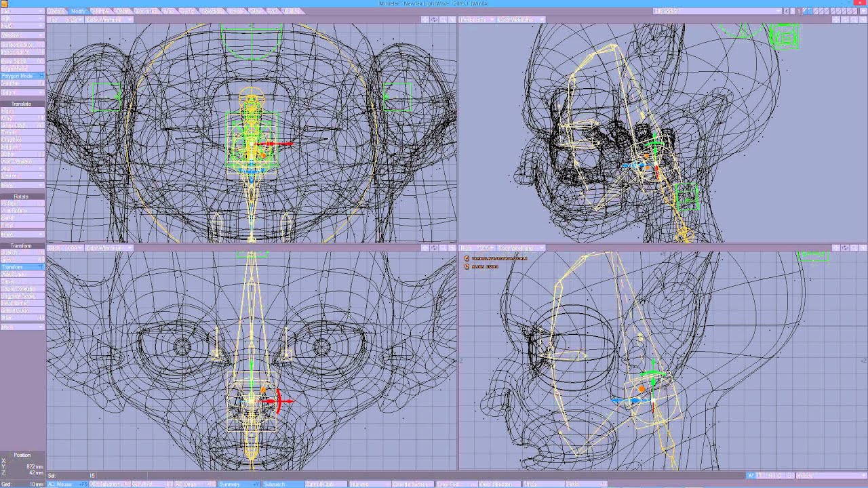Select the Move tool under Translate
The image size is (868, 488).
point(23,110)
